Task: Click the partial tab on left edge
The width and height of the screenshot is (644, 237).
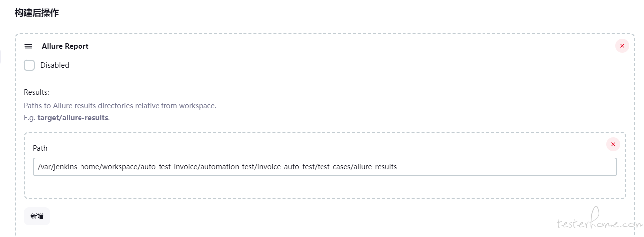Action: click(x=0, y=57)
